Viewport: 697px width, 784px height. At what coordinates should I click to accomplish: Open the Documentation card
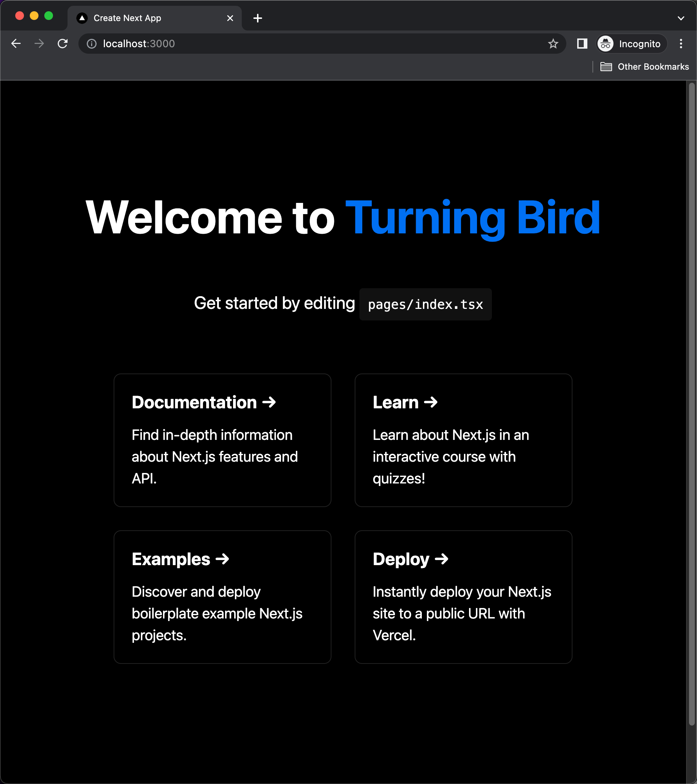(223, 440)
